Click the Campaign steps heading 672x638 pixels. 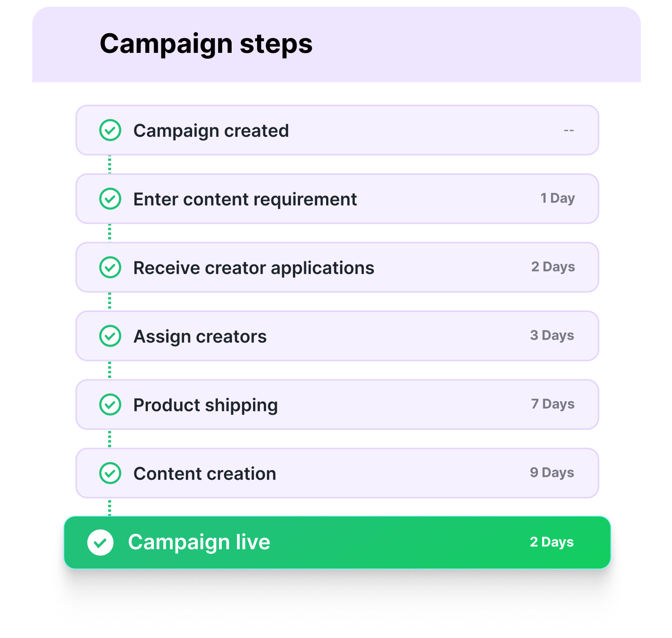(206, 44)
